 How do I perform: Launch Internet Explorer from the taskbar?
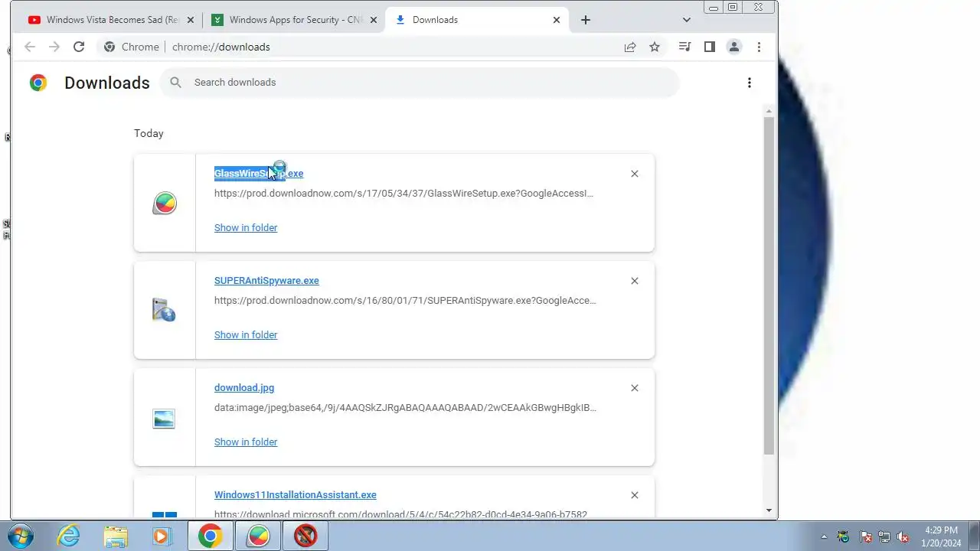click(69, 536)
